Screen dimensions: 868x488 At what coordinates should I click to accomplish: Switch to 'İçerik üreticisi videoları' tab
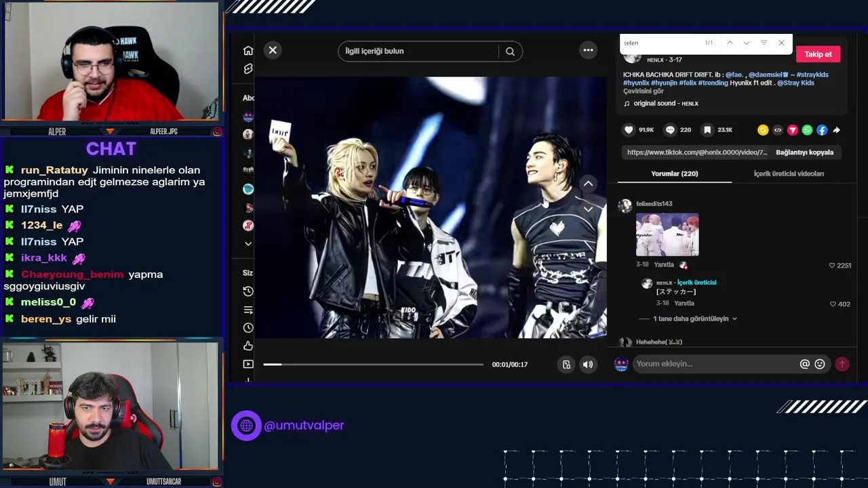(789, 174)
